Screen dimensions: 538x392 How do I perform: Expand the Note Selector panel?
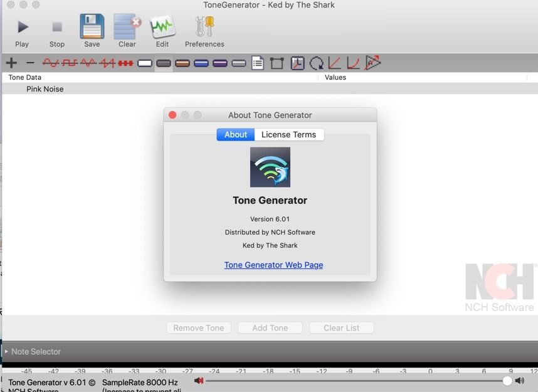pyautogui.click(x=6, y=351)
